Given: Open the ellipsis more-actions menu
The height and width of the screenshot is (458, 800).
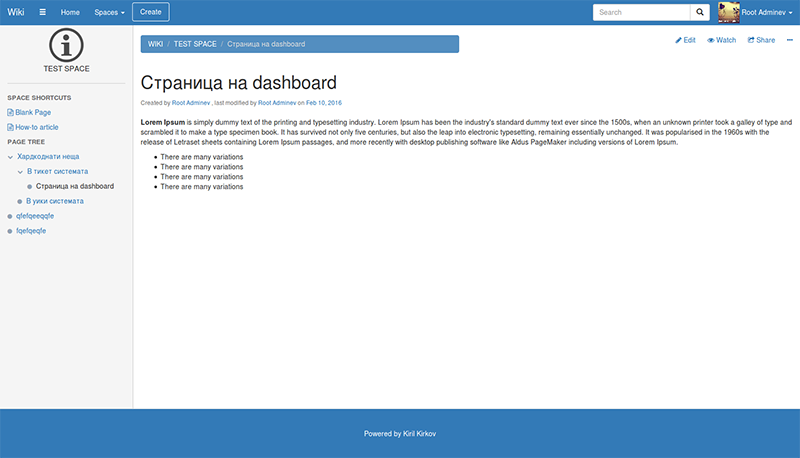Looking at the screenshot, I should pos(789,40).
